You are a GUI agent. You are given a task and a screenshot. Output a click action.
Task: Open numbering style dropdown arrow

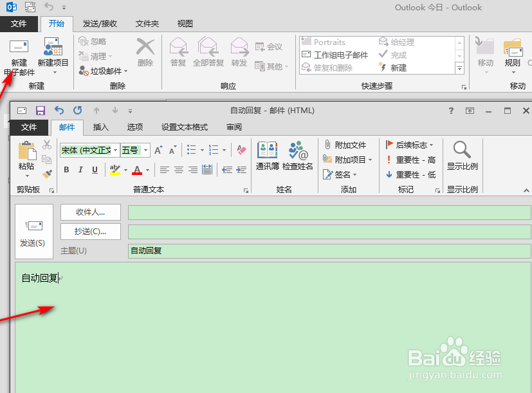click(225, 150)
